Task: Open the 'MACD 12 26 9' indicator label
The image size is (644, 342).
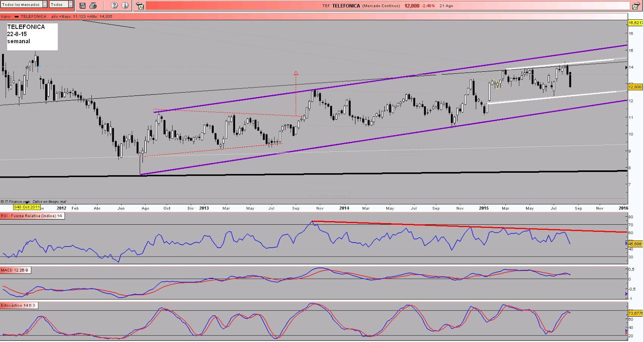Action: pyautogui.click(x=15, y=270)
